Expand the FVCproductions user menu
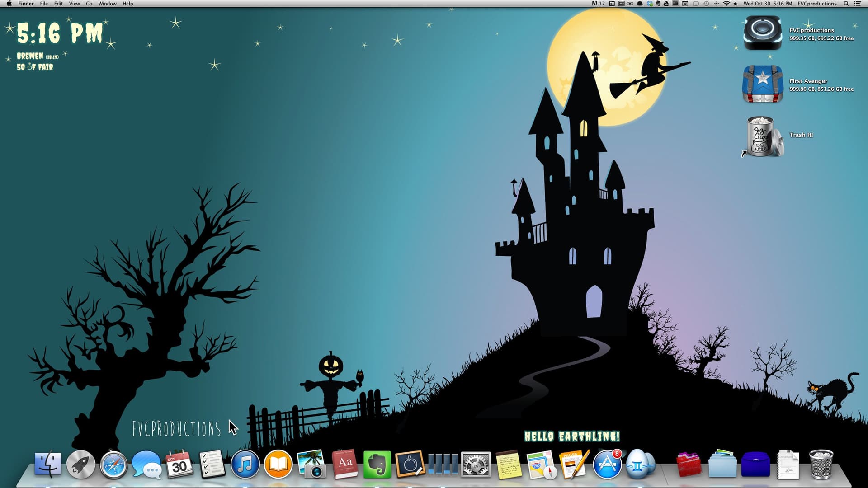The image size is (868, 488). click(816, 4)
